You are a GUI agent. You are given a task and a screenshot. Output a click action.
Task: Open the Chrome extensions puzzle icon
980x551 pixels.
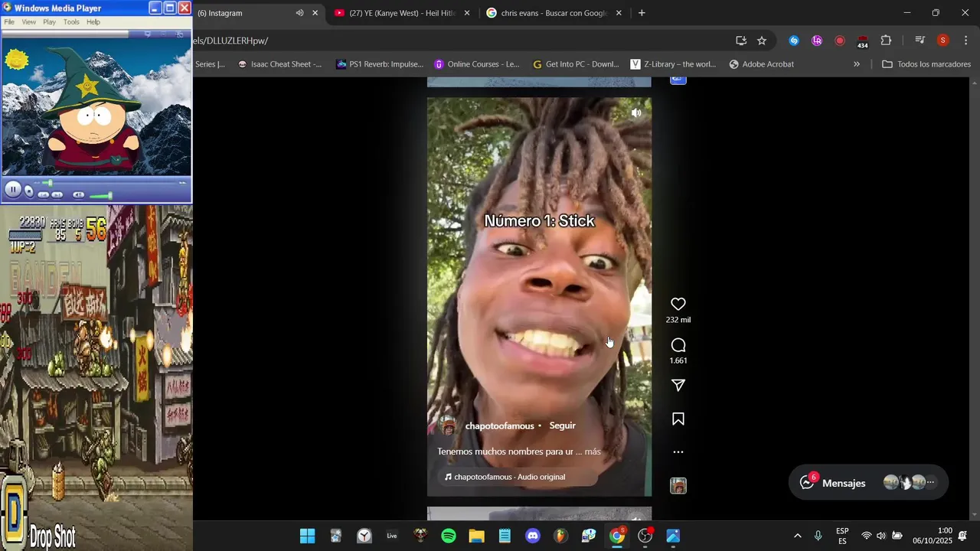click(887, 41)
